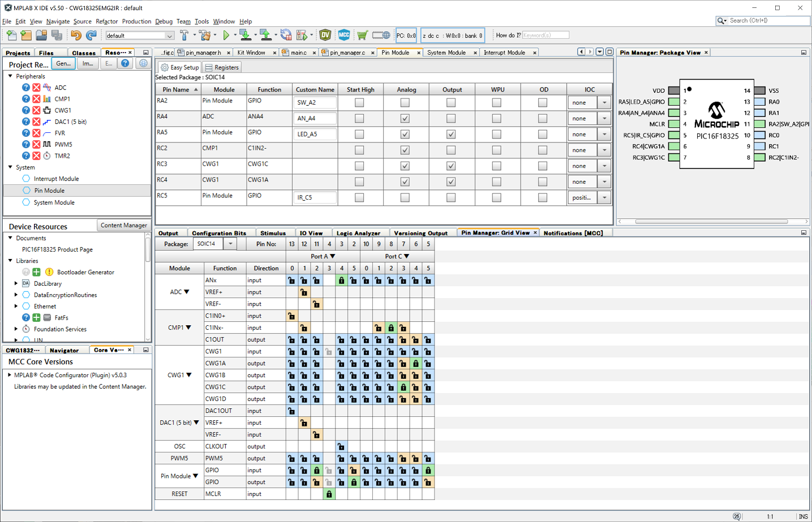This screenshot has height=522, width=812.
Task: Remove TMR2 peripheral with red X
Action: (36, 155)
